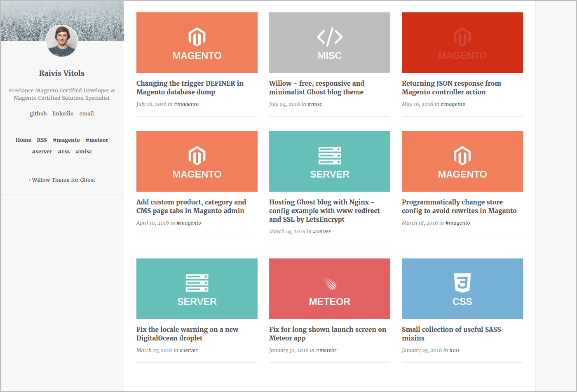Click #misc tag beside July 04, 2016

coord(315,104)
